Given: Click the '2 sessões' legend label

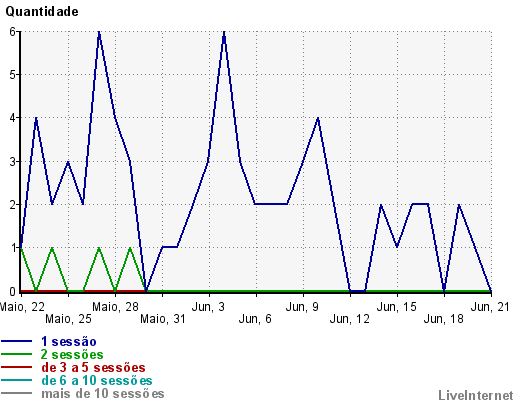Looking at the screenshot, I should tap(72, 354).
